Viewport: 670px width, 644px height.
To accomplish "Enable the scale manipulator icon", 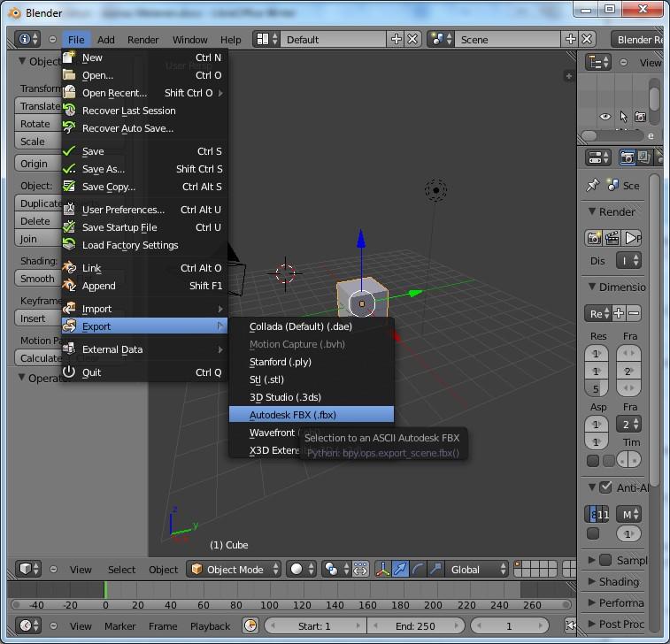I will click(x=435, y=569).
